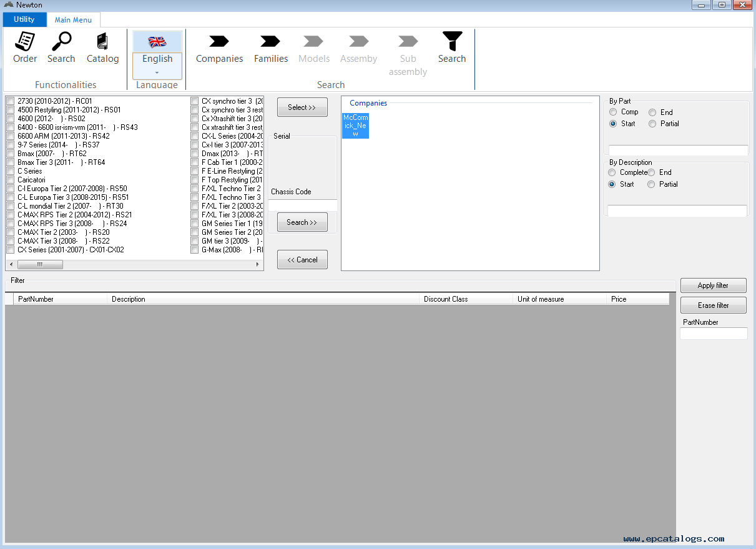Click the magnifying glass Search functionality

point(61,42)
